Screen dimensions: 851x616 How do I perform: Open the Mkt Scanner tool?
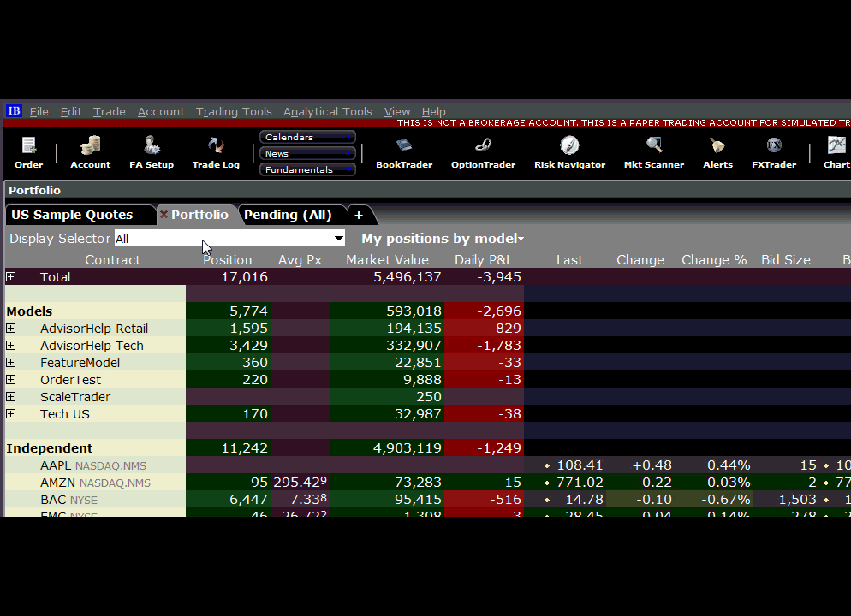(x=653, y=151)
